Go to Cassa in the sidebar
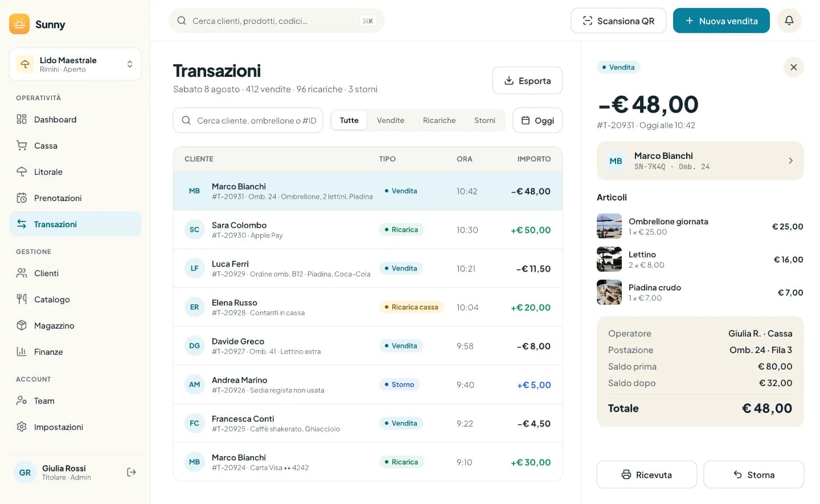The width and height of the screenshot is (820, 504). tap(75, 146)
